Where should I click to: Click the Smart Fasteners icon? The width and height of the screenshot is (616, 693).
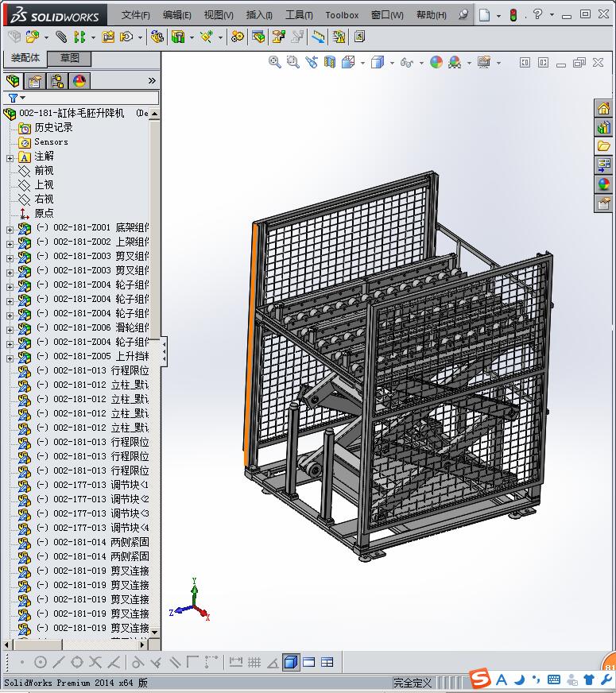click(x=108, y=37)
